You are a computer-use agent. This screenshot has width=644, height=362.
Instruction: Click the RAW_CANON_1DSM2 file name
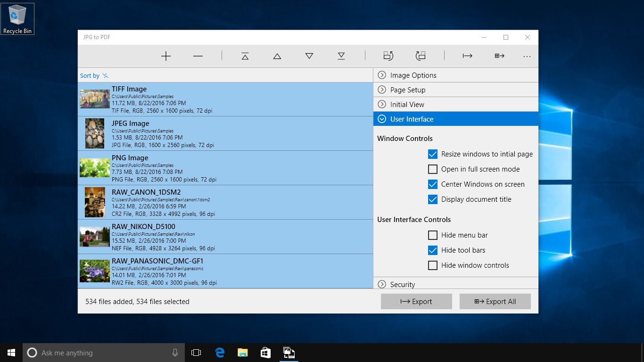pyautogui.click(x=146, y=192)
